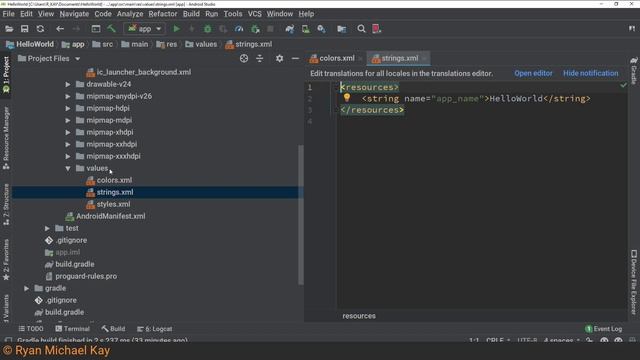Click HelloWorld in the navigation breadcrumb
Viewport: 640px width, 360px height.
30,44
